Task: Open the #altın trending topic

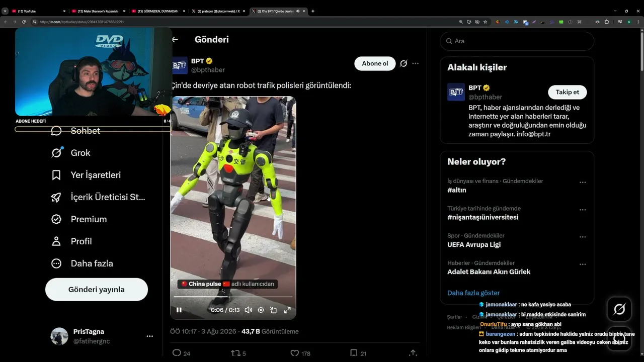Action: pos(457,190)
